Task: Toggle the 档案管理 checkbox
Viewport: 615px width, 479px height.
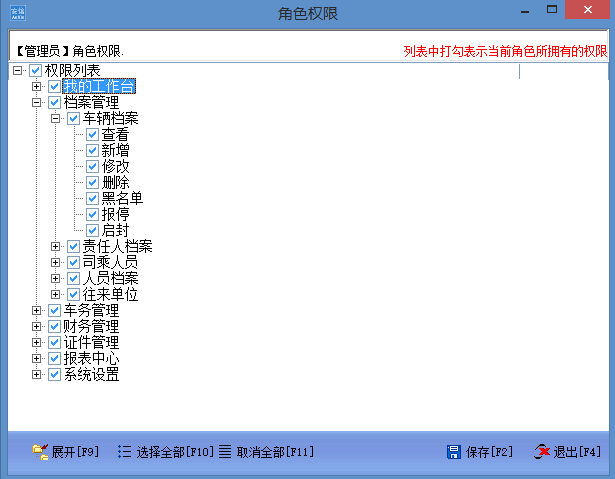Action: (x=55, y=102)
